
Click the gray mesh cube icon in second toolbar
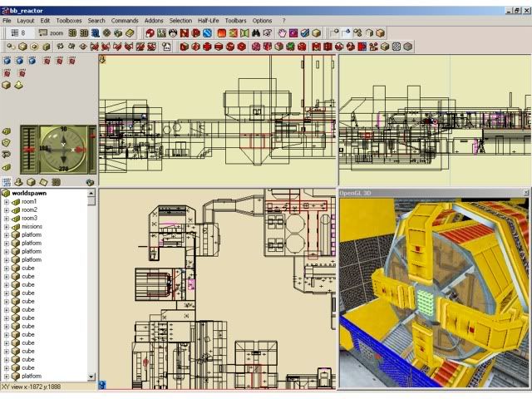point(397,47)
